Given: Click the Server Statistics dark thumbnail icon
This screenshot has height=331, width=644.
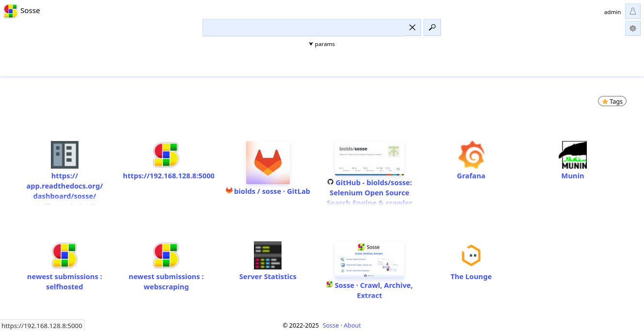Looking at the screenshot, I should [268, 255].
